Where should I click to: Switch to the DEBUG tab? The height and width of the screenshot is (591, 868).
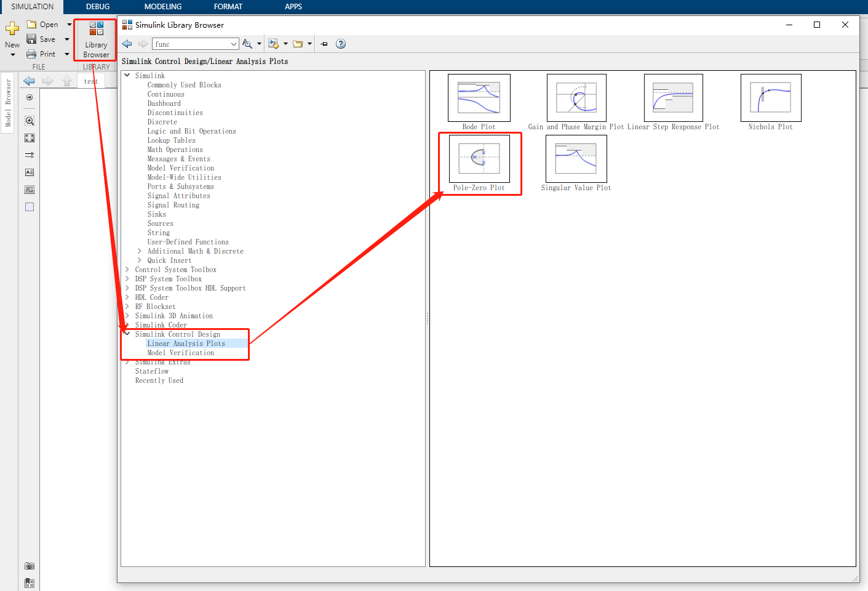coord(97,7)
